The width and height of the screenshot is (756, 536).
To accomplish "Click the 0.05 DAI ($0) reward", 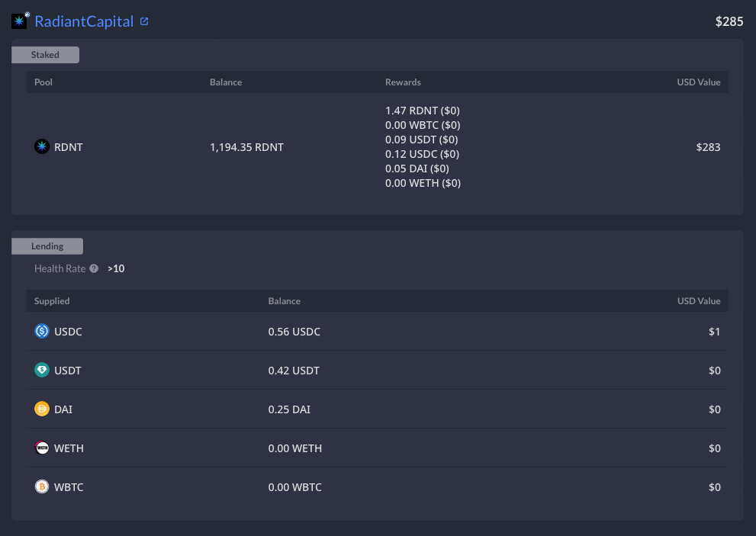I will pos(417,169).
